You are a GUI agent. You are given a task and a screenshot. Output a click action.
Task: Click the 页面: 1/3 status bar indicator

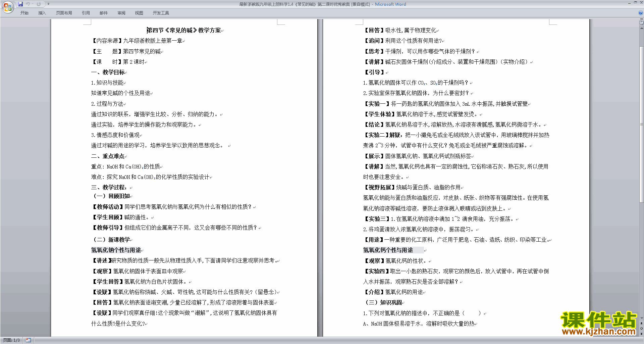11,340
